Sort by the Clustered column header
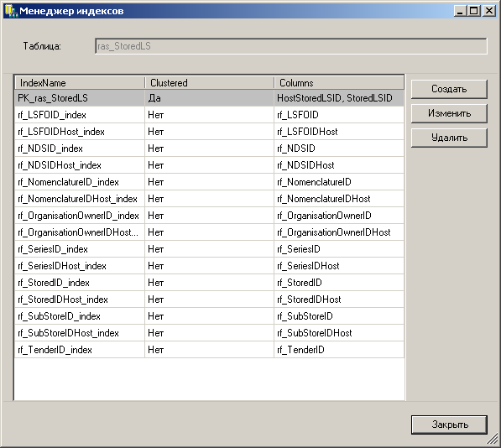Image resolution: width=501 pixels, height=448 pixels. [209, 83]
